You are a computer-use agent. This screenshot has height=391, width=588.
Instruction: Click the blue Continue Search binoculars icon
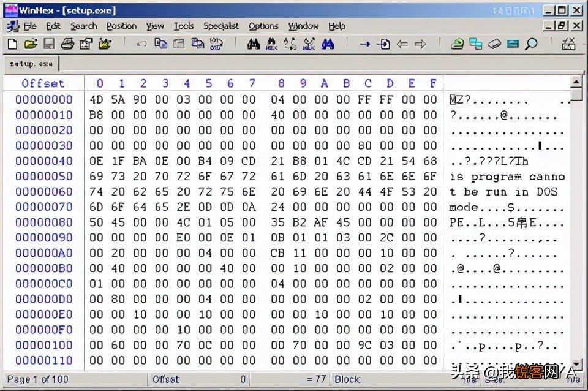click(x=328, y=44)
